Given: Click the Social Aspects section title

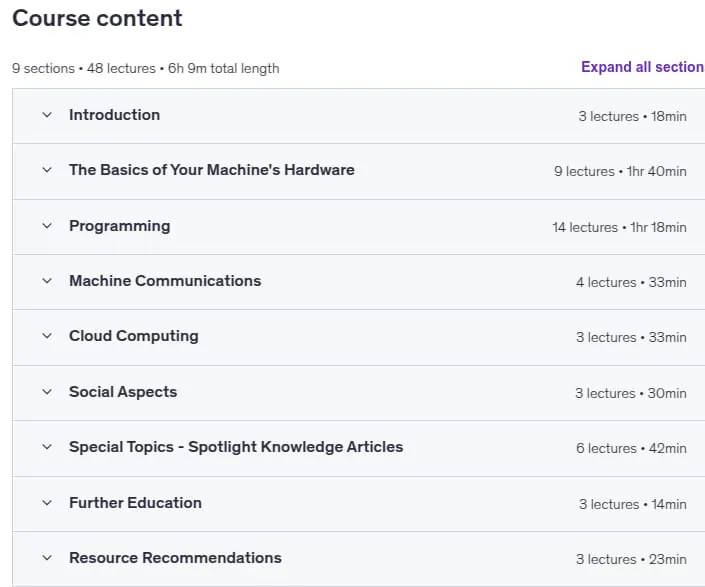Looking at the screenshot, I should pos(123,392).
